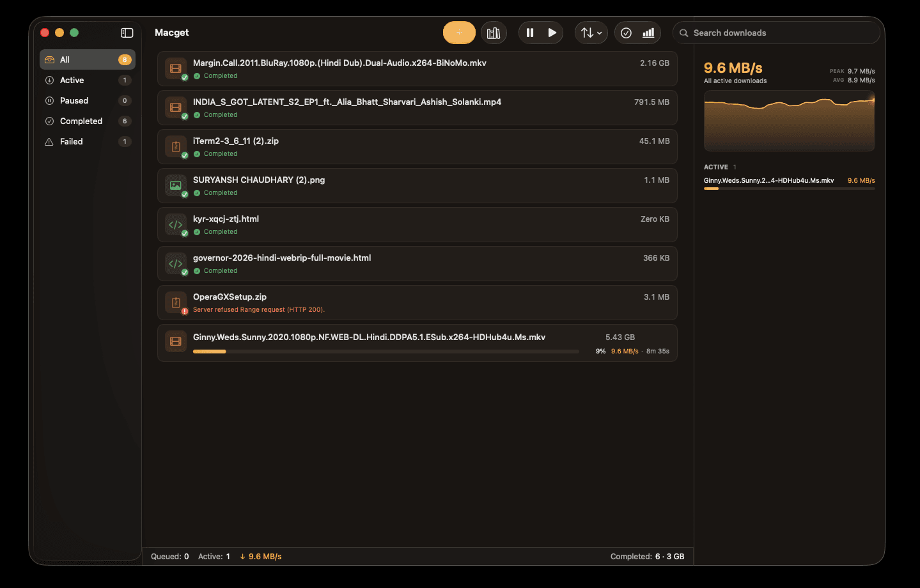Image resolution: width=920 pixels, height=588 pixels.
Task: Toggle the speed stats bar-chart icon
Action: (648, 33)
